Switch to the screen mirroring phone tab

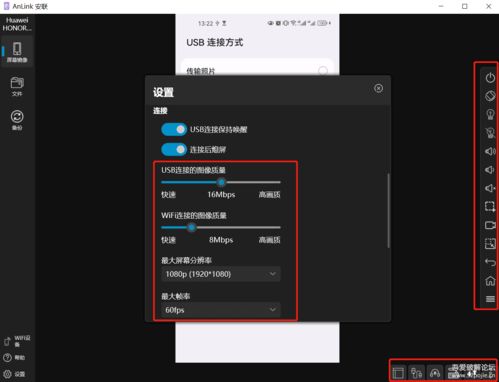pyautogui.click(x=17, y=52)
